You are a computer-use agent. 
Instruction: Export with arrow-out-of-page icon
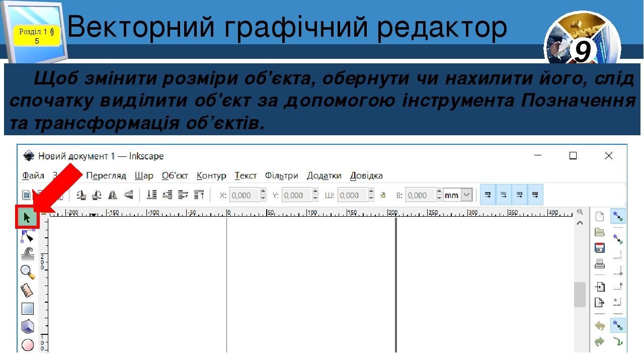pyautogui.click(x=600, y=302)
